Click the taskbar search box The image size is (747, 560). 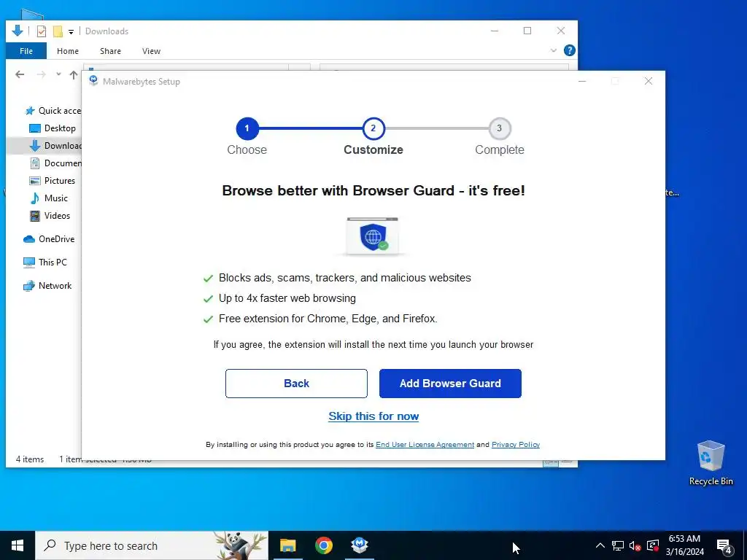pyautogui.click(x=152, y=545)
